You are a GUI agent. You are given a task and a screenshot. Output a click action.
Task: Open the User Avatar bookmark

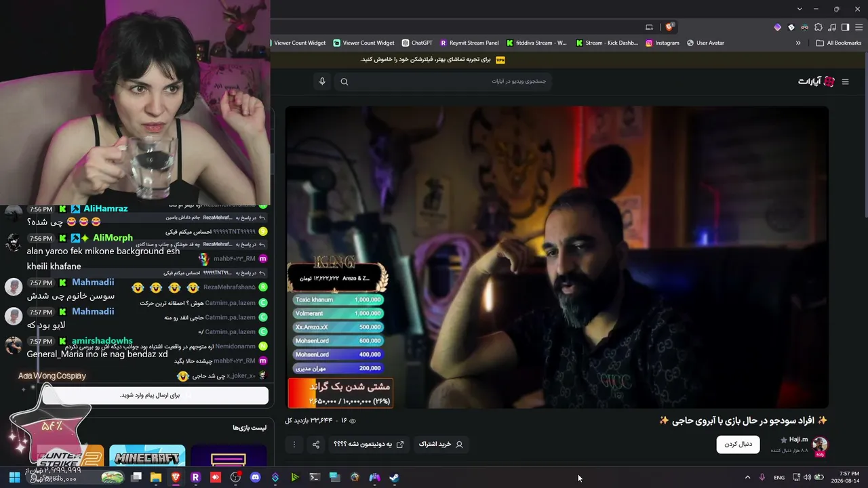click(705, 43)
